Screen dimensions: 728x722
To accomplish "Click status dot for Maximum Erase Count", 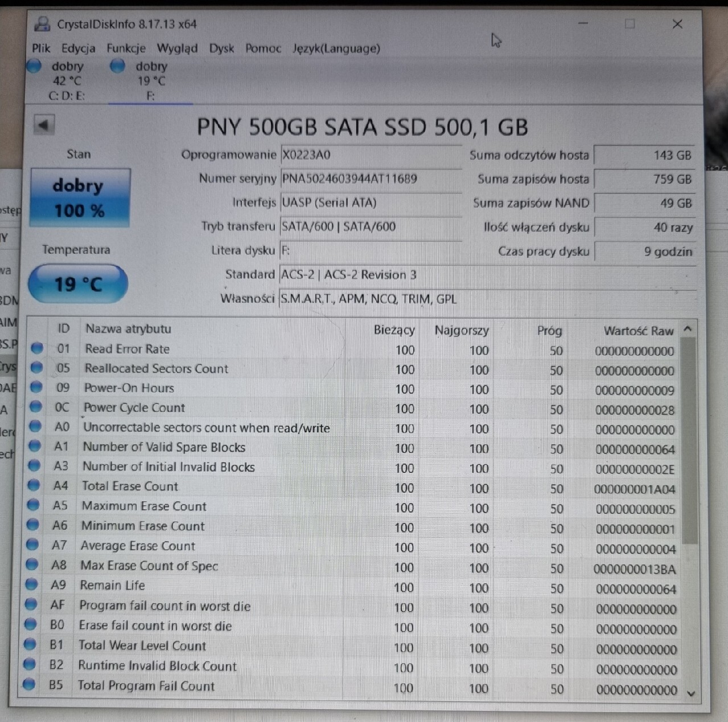I will tap(33, 505).
